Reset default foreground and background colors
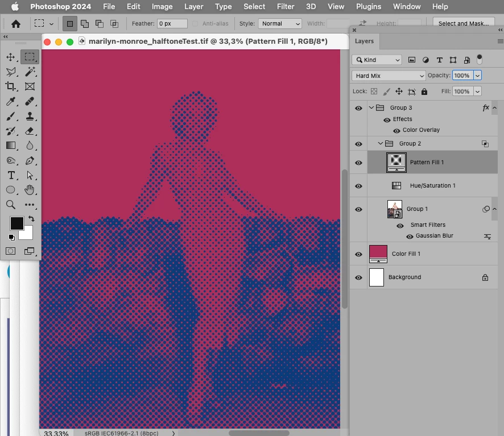 tap(11, 238)
